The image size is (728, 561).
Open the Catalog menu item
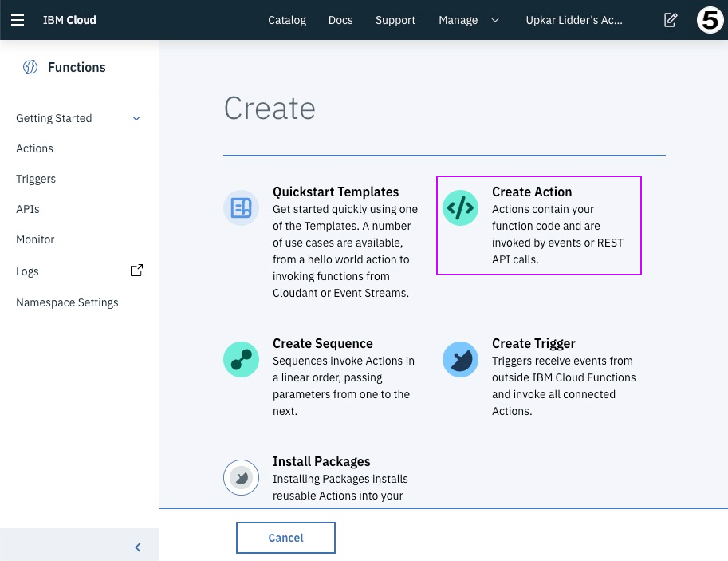(x=287, y=20)
